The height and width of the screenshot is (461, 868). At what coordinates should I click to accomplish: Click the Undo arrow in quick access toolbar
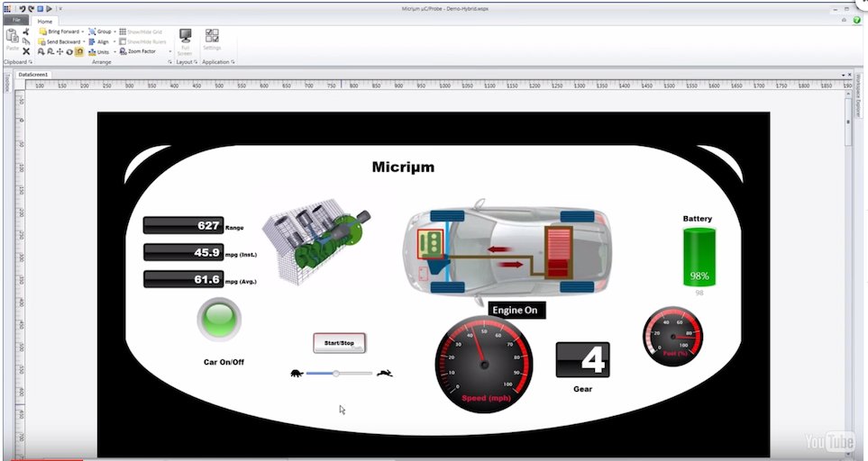click(23, 9)
